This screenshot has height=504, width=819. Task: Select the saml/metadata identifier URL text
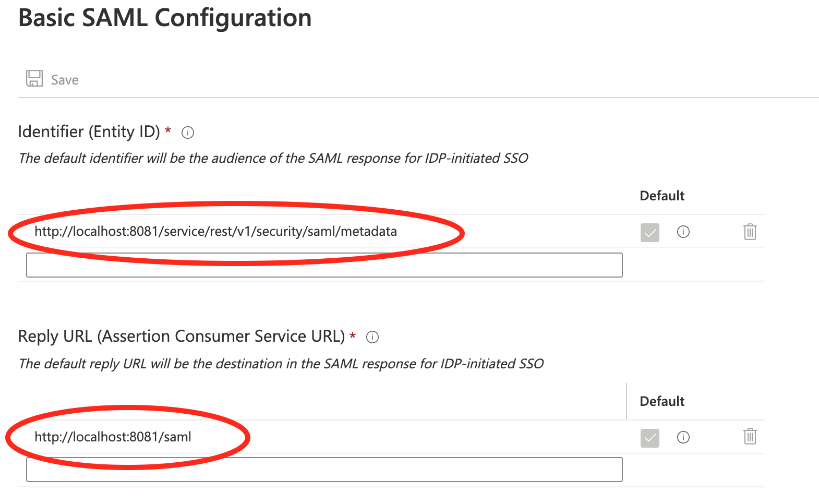[215, 232]
